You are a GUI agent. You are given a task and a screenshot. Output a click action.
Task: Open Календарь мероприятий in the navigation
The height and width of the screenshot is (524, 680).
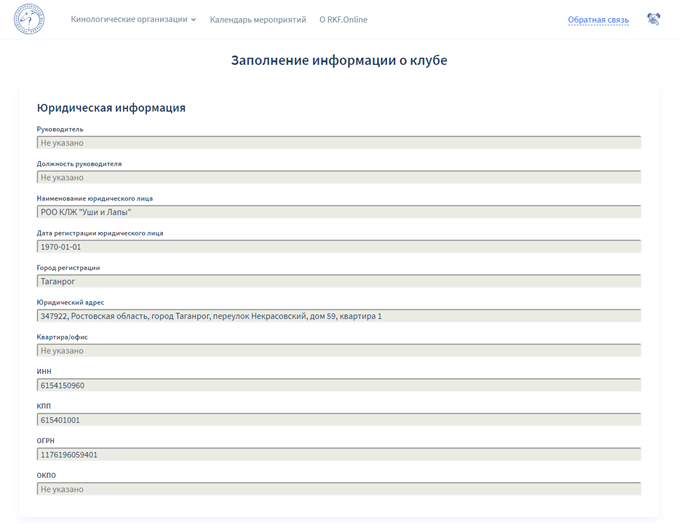click(x=258, y=20)
